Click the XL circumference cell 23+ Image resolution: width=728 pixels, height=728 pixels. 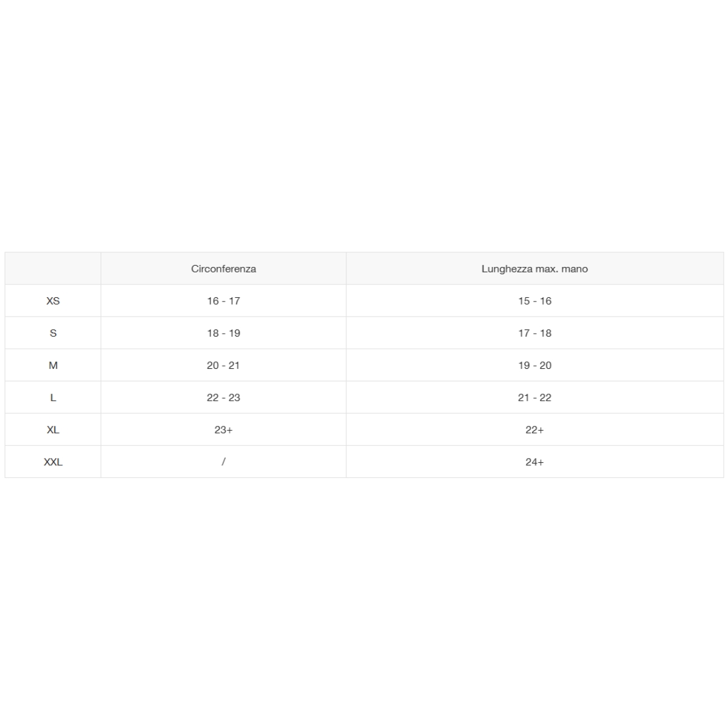(223, 430)
